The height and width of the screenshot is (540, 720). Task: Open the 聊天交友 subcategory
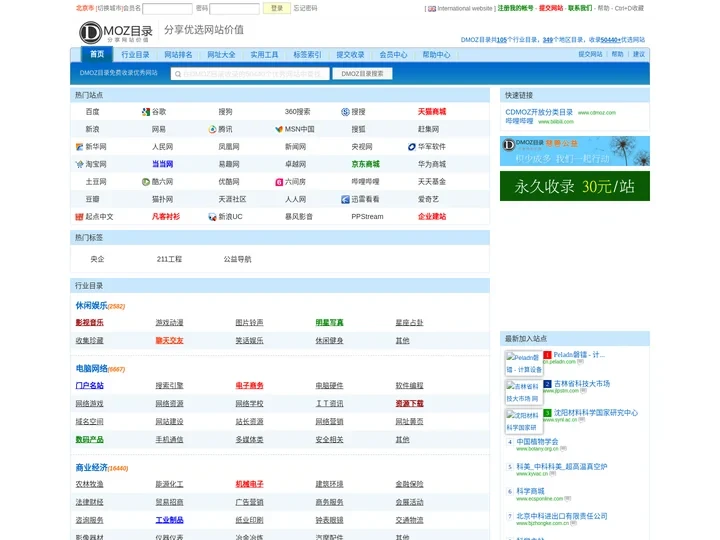[169, 340]
